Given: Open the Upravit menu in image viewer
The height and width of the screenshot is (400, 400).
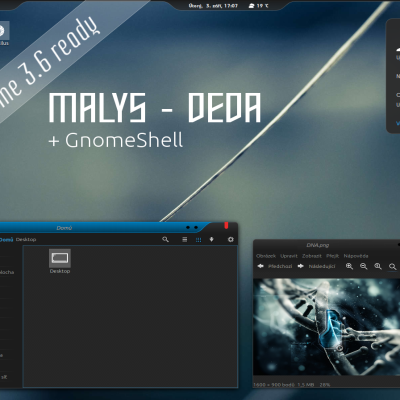Looking at the screenshot, I should pyautogui.click(x=289, y=256).
